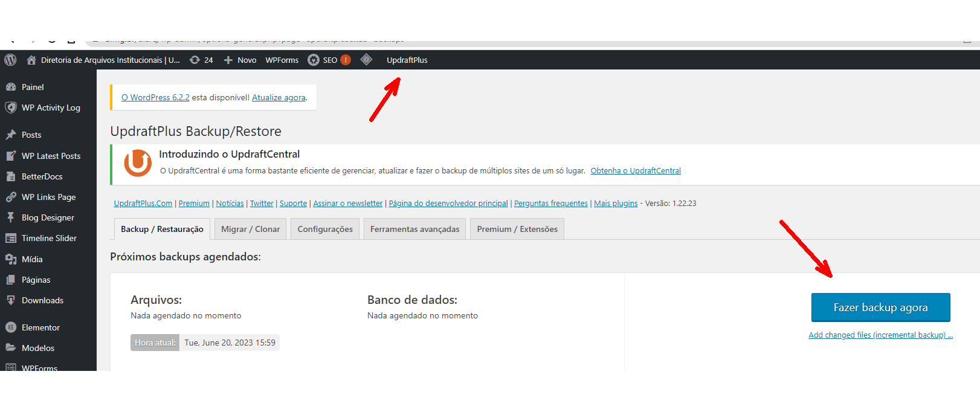Click the UpdraftCentral orange logo

(x=138, y=163)
